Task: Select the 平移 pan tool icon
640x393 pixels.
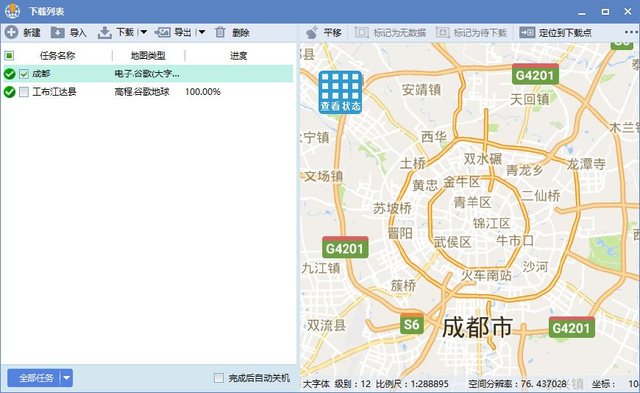Action: click(312, 33)
